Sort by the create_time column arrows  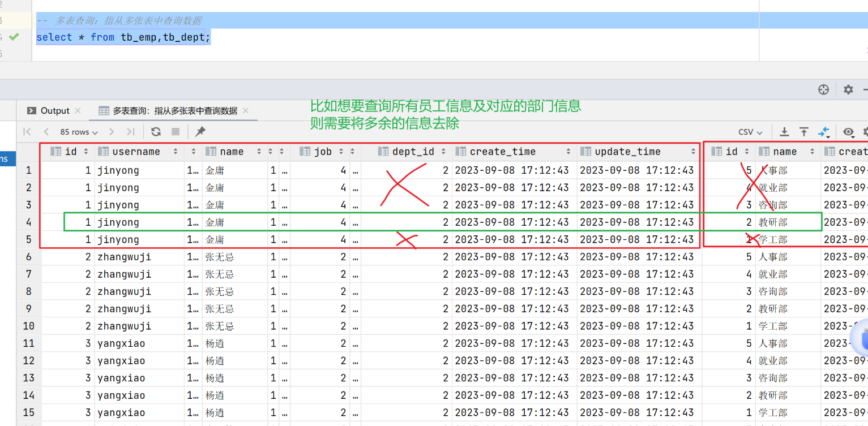(568, 152)
